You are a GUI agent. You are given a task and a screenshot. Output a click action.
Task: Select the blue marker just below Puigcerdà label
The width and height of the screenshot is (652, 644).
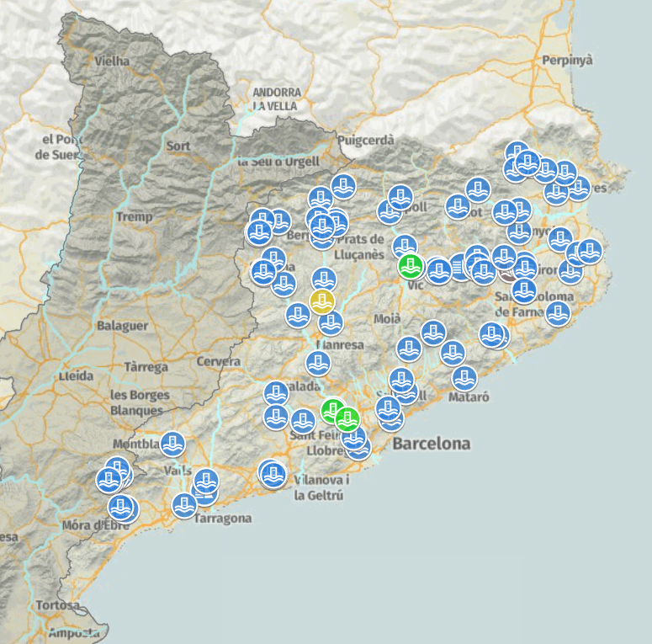pyautogui.click(x=343, y=186)
